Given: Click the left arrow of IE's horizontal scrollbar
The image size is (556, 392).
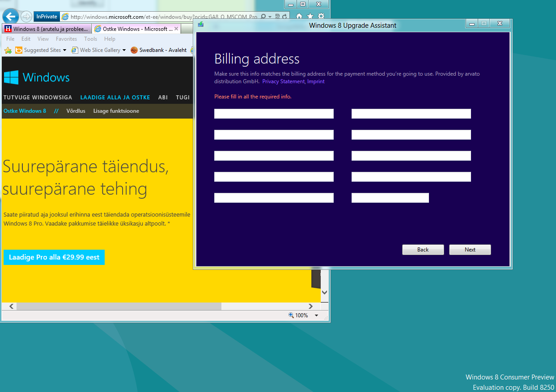Looking at the screenshot, I should pyautogui.click(x=11, y=307).
